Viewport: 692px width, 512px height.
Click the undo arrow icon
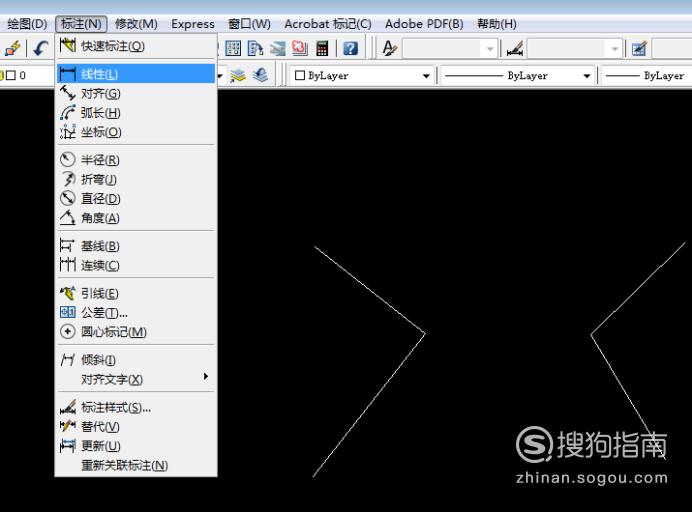point(41,48)
